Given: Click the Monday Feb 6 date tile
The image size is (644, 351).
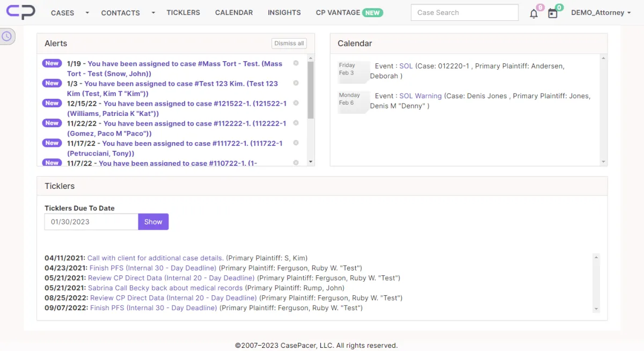Looking at the screenshot, I should coord(353,102).
